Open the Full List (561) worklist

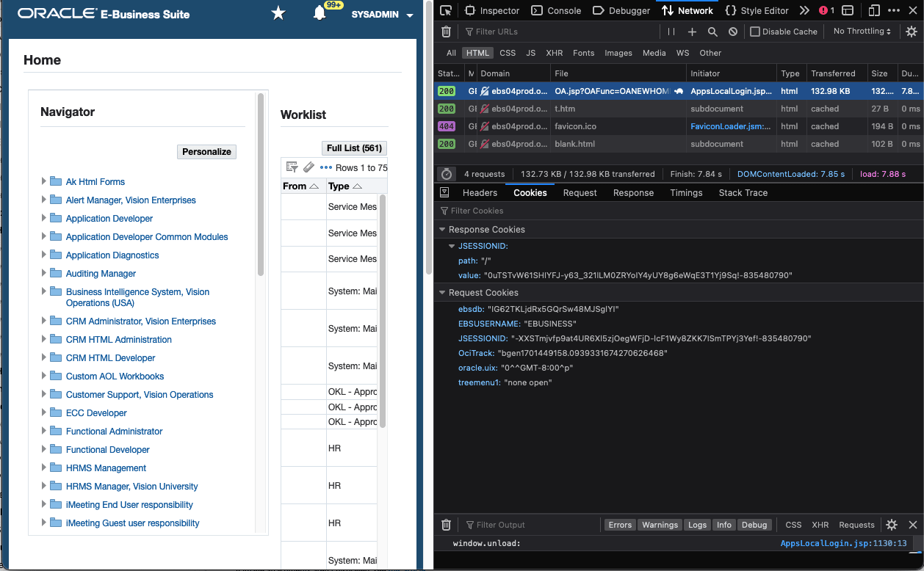tap(354, 148)
